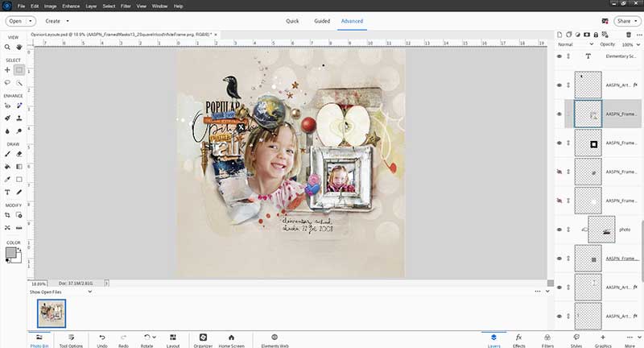Viewport: 644px width, 348px height.
Task: Open the Share dropdown
Action: point(636,21)
